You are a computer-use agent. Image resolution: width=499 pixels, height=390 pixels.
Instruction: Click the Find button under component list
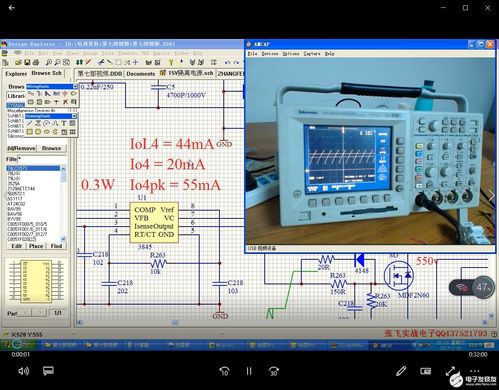pos(56,246)
